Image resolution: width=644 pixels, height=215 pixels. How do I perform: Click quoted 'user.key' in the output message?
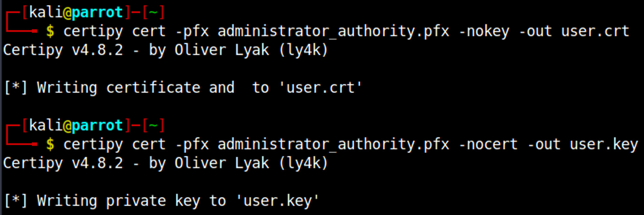(x=278, y=201)
